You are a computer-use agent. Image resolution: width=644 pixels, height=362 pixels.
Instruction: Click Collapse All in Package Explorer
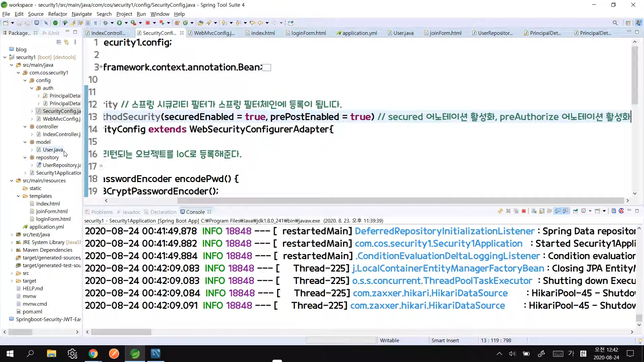59,42
